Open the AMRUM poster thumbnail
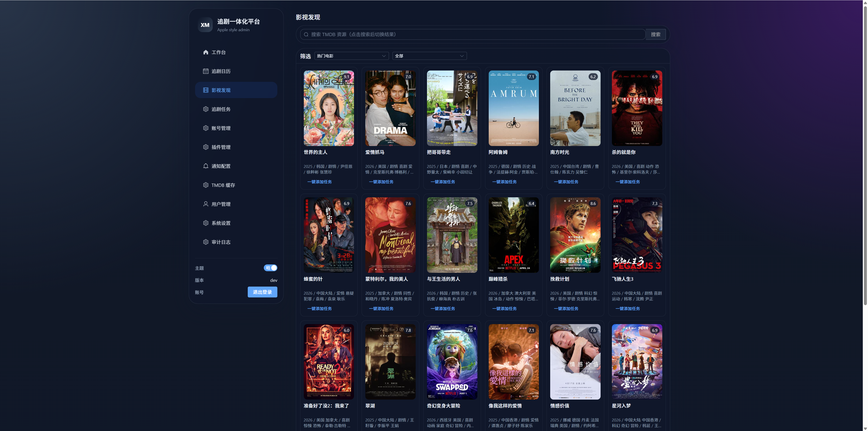The image size is (868, 431). pos(514,108)
